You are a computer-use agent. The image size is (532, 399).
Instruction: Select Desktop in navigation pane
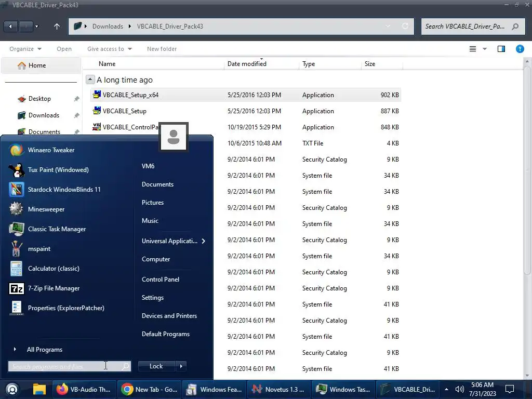pos(39,99)
